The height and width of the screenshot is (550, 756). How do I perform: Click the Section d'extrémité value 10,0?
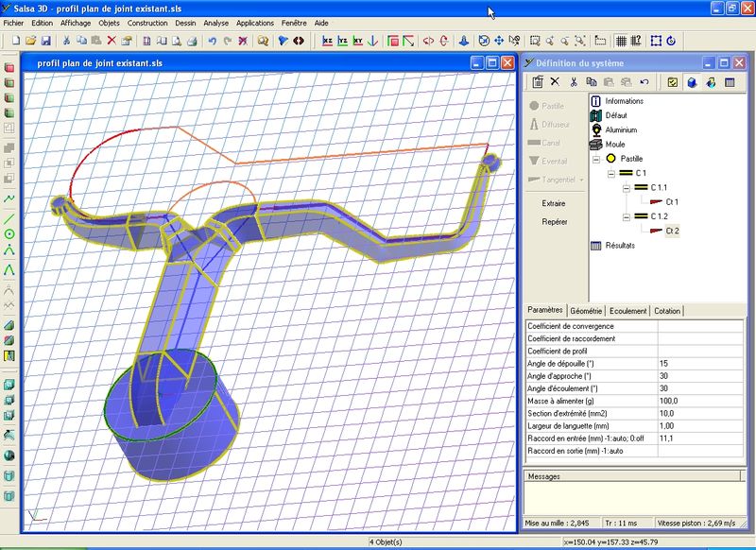(700, 414)
